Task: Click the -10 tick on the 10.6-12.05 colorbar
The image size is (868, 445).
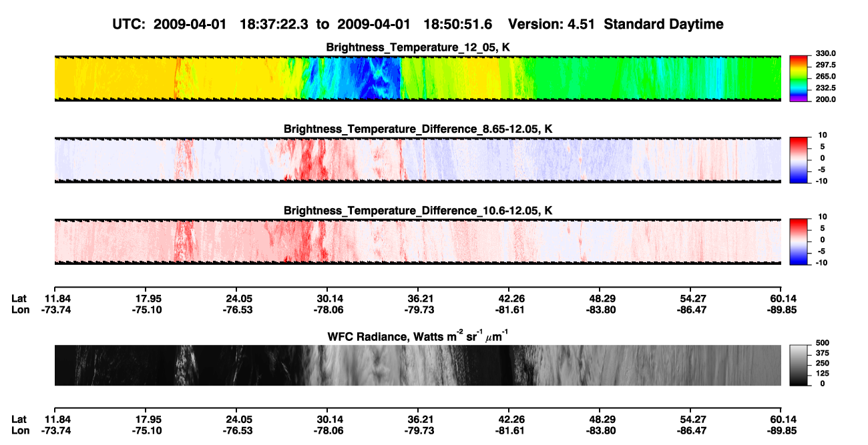Action: coord(822,263)
